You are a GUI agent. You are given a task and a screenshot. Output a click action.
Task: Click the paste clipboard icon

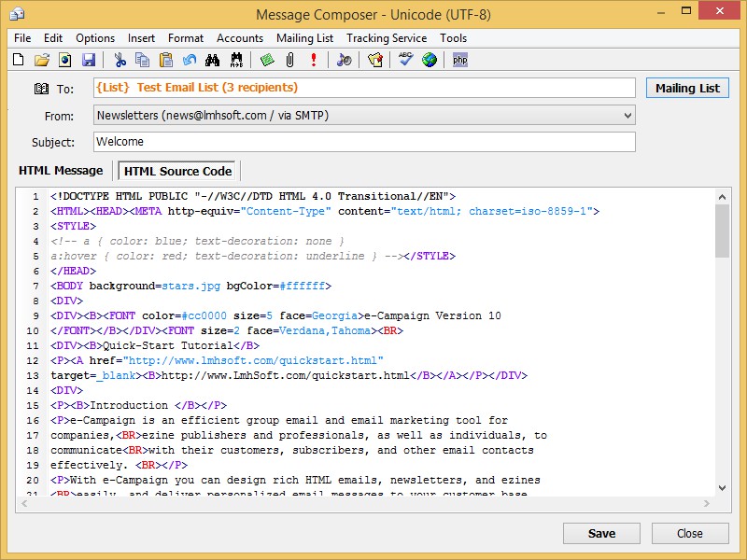coord(166,60)
